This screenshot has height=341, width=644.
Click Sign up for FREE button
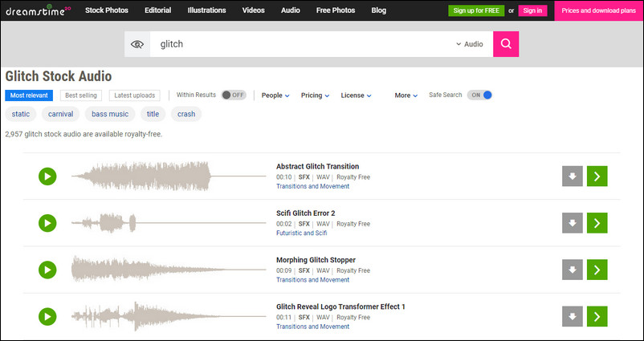tap(476, 10)
